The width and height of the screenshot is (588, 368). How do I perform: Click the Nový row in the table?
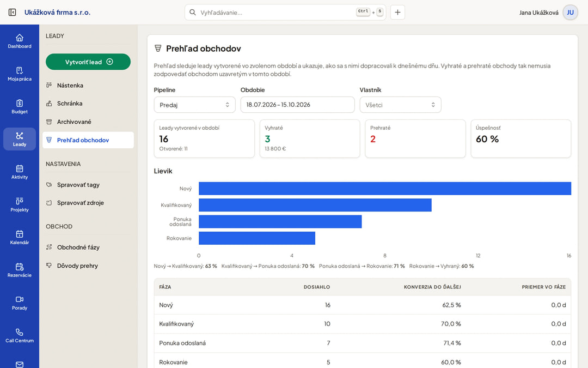(x=362, y=305)
